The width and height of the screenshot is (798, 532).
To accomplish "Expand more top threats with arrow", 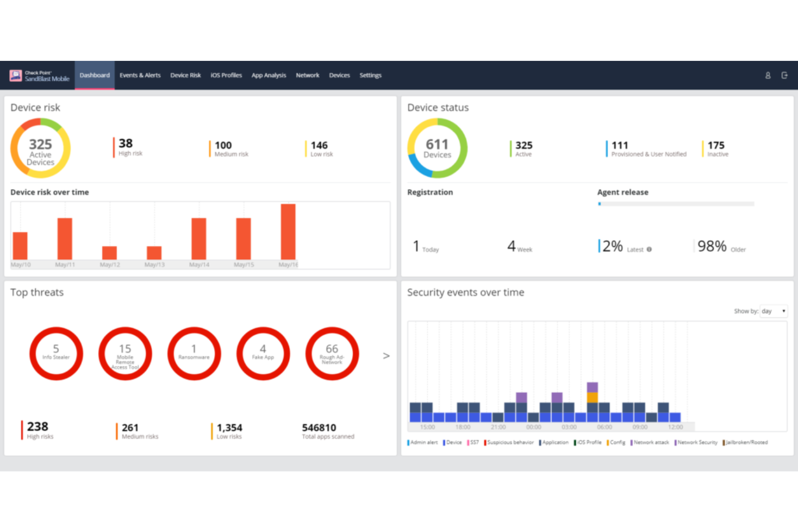I will pyautogui.click(x=386, y=356).
